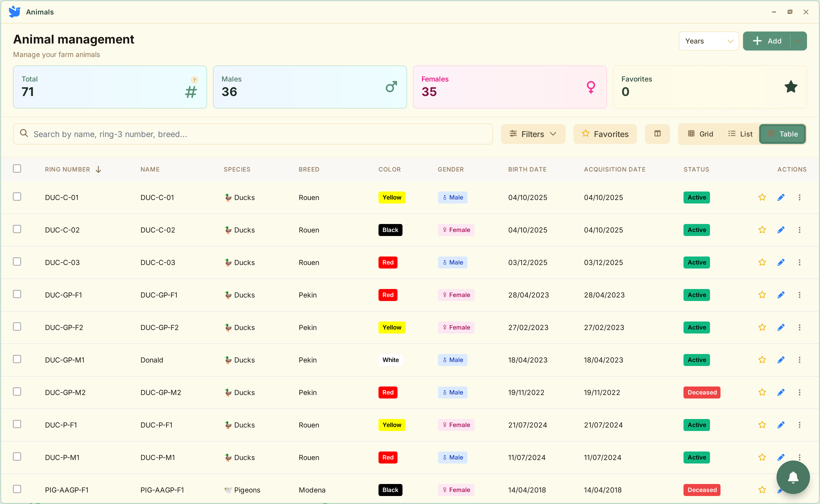This screenshot has height=504, width=820.
Task: Click the Yellow color tag of DUC-C-01
Action: click(x=392, y=197)
